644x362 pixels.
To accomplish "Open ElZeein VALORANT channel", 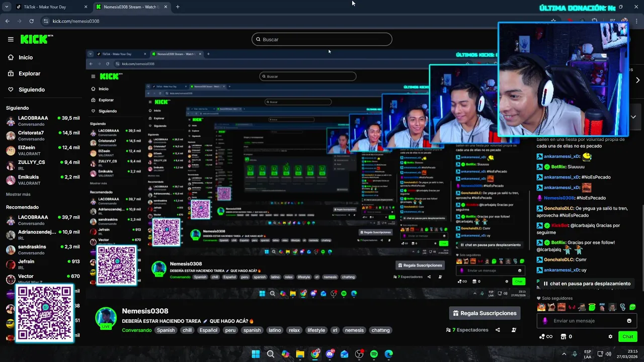I will point(43,150).
